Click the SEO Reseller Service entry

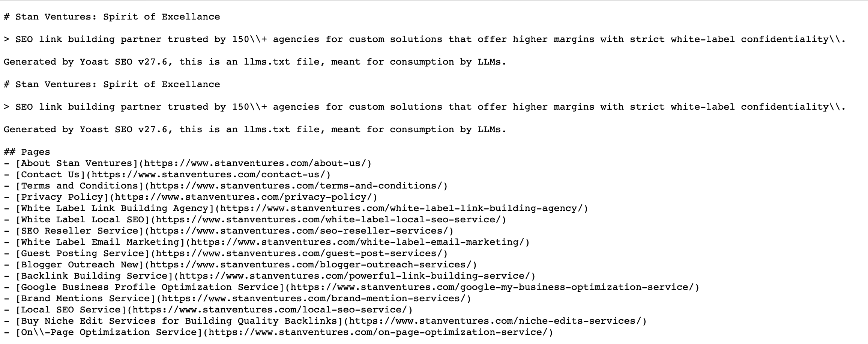point(229,231)
